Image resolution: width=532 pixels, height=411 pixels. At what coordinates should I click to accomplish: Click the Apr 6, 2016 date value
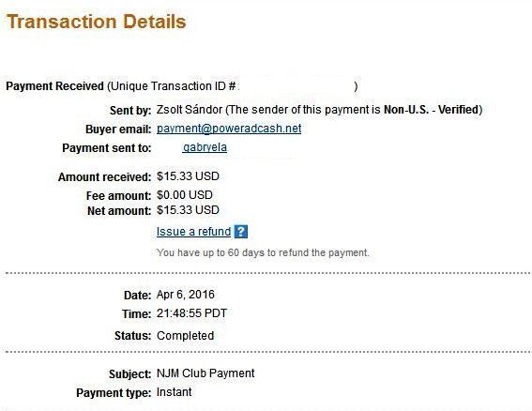186,295
